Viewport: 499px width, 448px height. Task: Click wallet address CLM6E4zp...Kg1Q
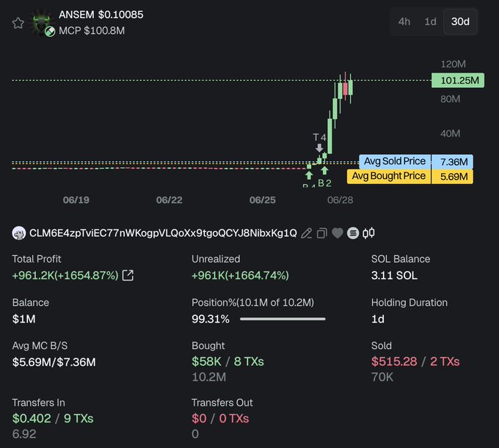coord(163,233)
